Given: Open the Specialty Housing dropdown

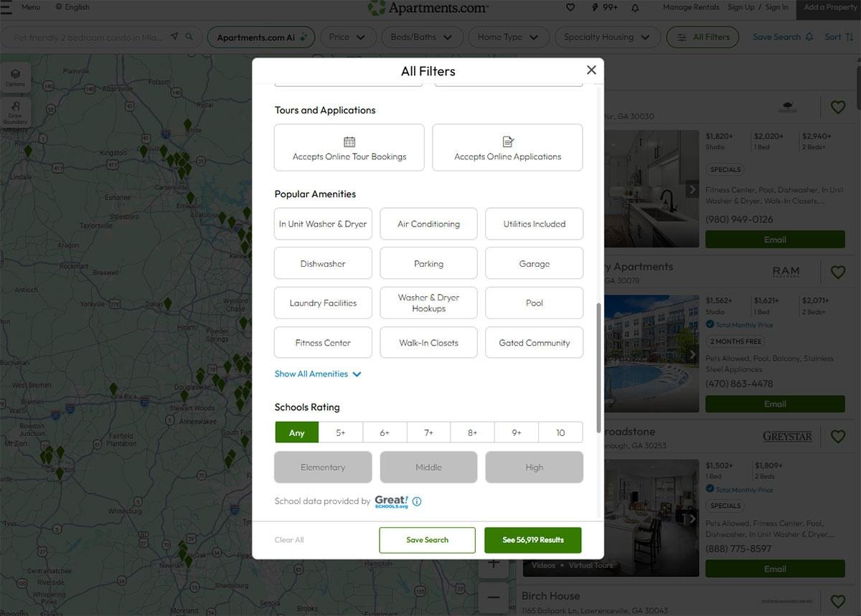Looking at the screenshot, I should tap(607, 37).
